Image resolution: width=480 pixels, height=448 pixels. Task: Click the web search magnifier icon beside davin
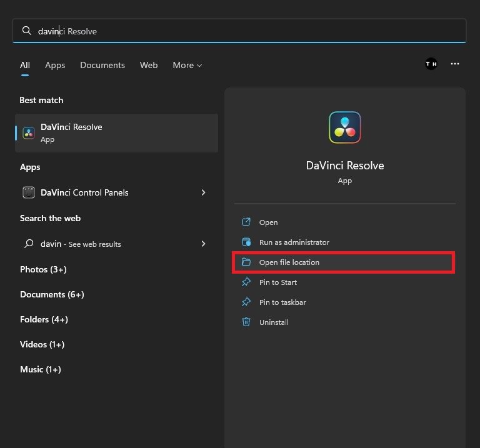29,244
